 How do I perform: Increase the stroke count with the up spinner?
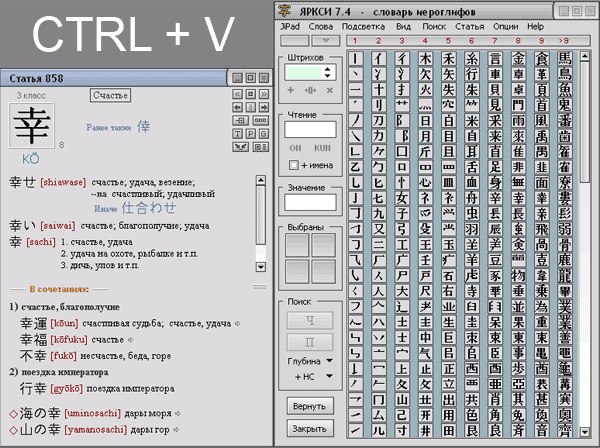(328, 69)
